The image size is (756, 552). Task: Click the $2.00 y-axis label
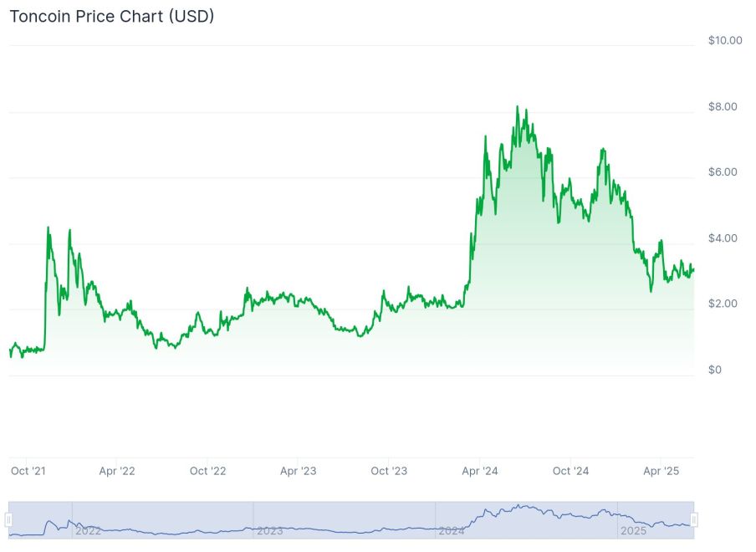[x=721, y=304]
